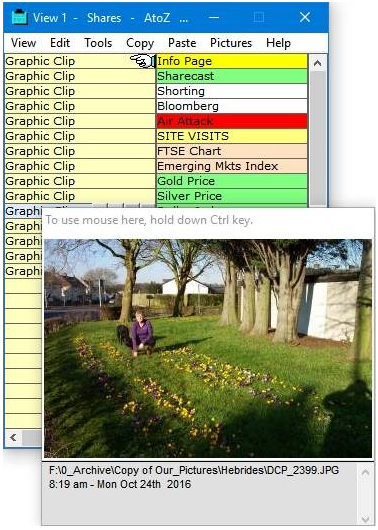Select the Emerging Mkts Index cell
This screenshot has width=378, height=530.
232,166
